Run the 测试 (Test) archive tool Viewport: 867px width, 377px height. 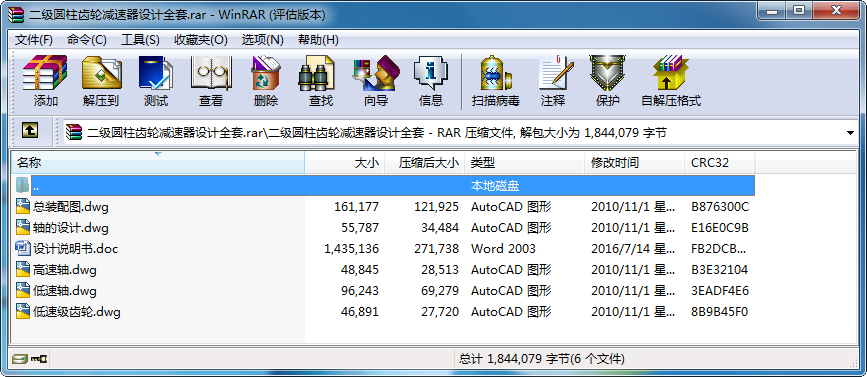point(156,81)
